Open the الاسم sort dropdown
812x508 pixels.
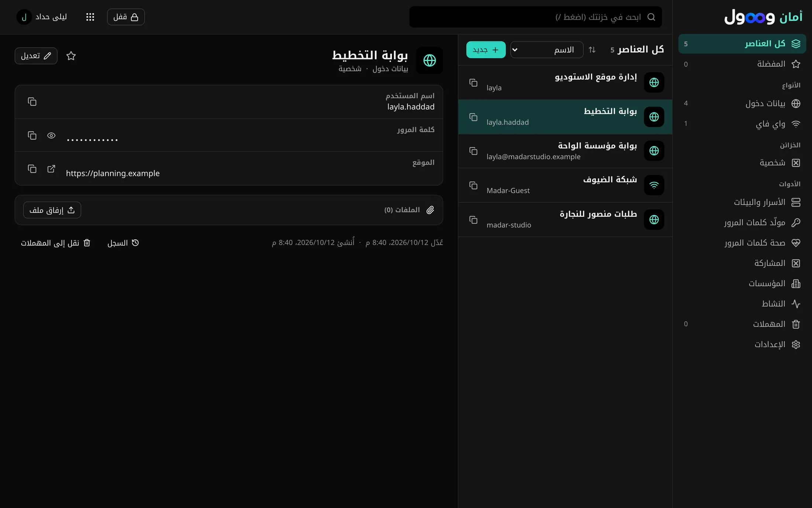pyautogui.click(x=547, y=50)
